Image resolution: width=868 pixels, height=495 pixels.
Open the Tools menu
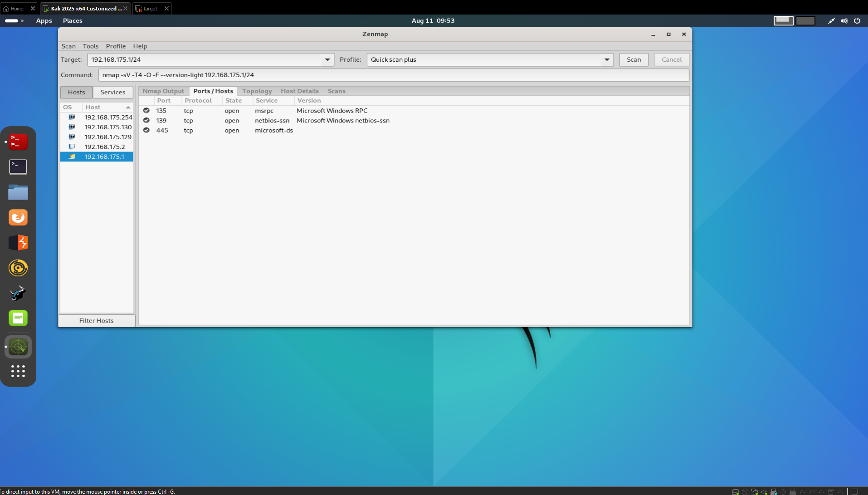91,46
